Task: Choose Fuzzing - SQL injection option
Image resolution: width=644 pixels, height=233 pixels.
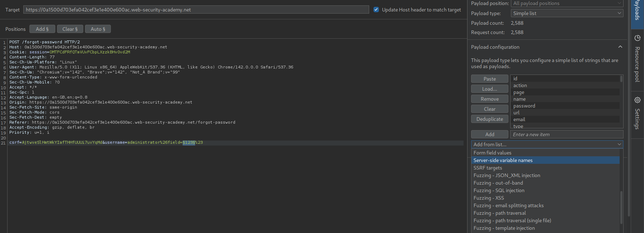Action: pyautogui.click(x=499, y=190)
